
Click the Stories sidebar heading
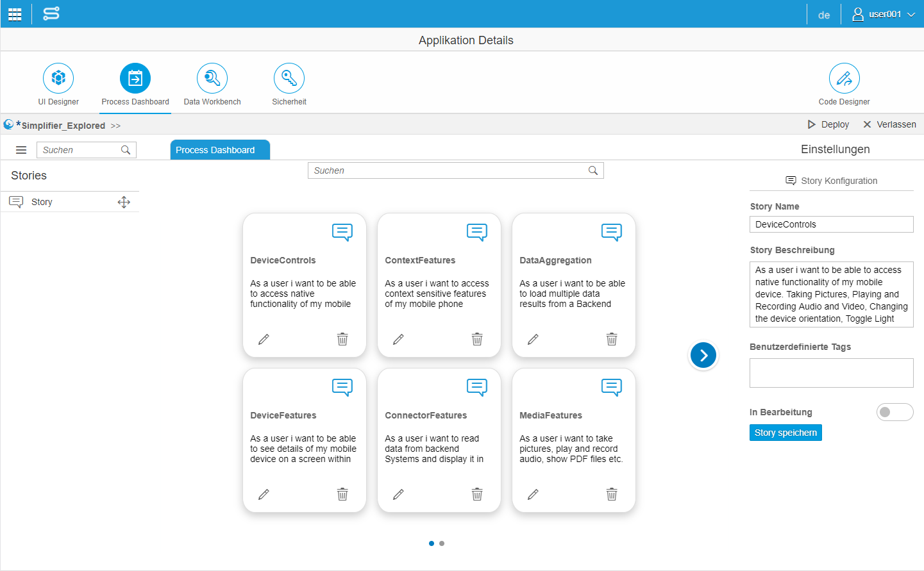coord(29,176)
